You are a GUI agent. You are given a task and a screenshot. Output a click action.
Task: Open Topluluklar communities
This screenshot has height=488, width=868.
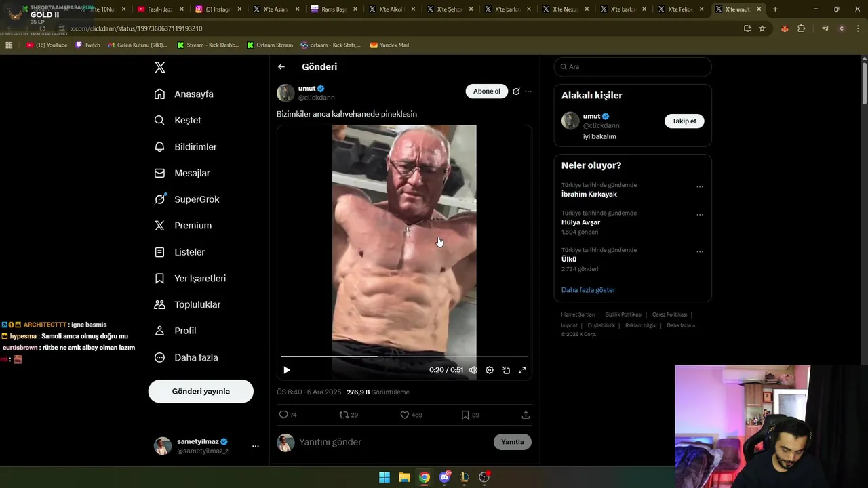tap(187, 305)
